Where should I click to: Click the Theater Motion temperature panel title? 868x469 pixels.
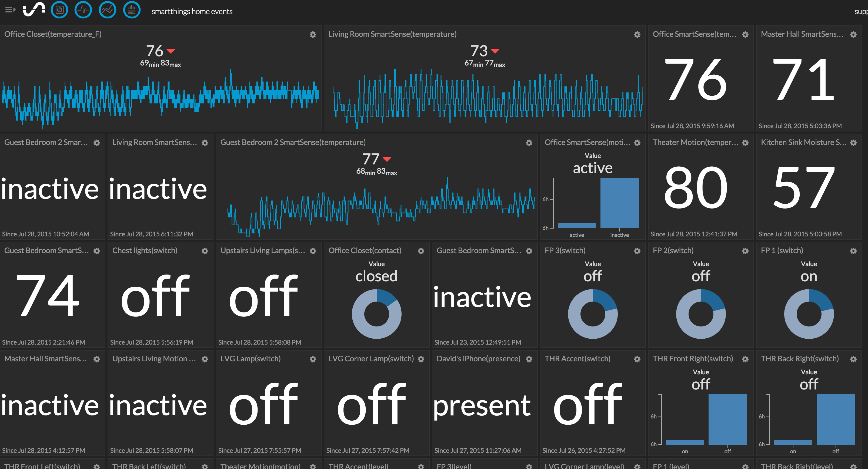point(695,142)
